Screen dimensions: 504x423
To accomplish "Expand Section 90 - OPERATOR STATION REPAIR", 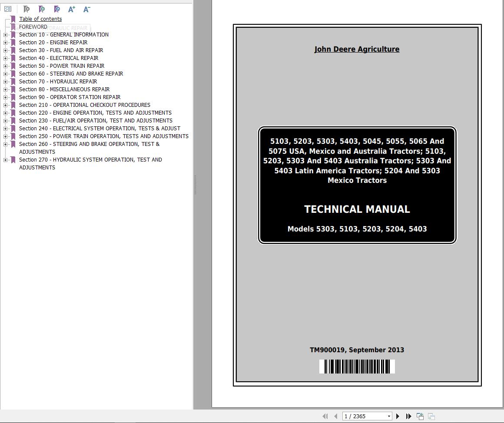I will (x=5, y=97).
